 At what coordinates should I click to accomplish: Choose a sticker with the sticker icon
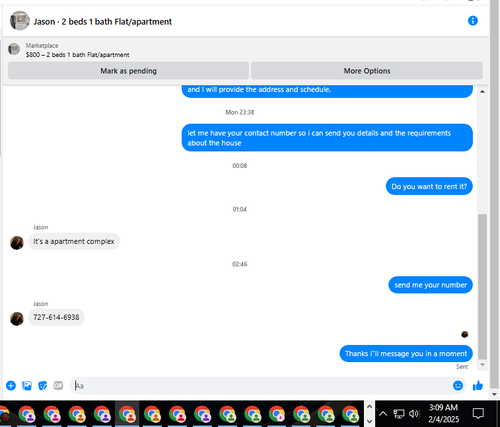click(43, 386)
